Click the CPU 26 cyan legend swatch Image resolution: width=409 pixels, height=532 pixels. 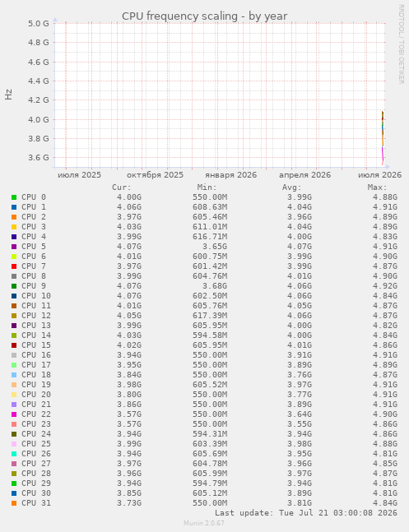14,454
